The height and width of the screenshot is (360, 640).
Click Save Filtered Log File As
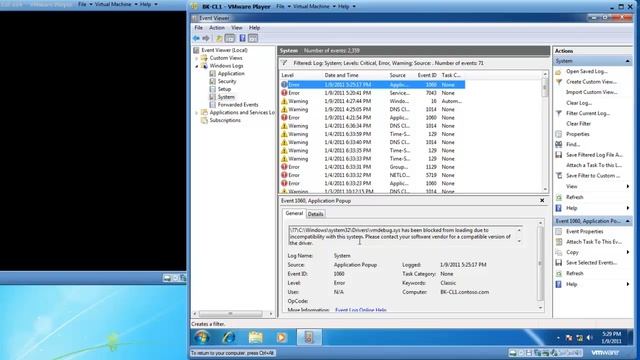coord(594,155)
